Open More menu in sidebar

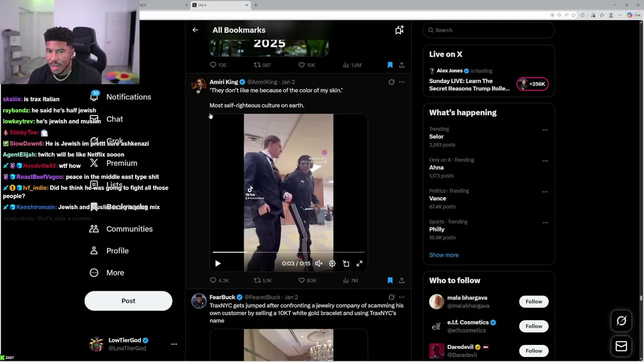point(107,273)
